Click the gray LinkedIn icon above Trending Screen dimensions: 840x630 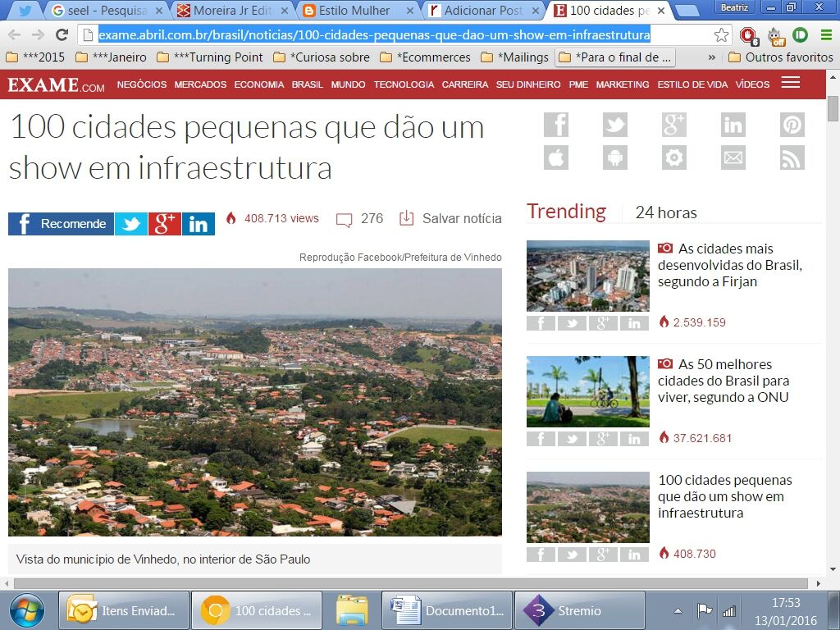(x=733, y=125)
